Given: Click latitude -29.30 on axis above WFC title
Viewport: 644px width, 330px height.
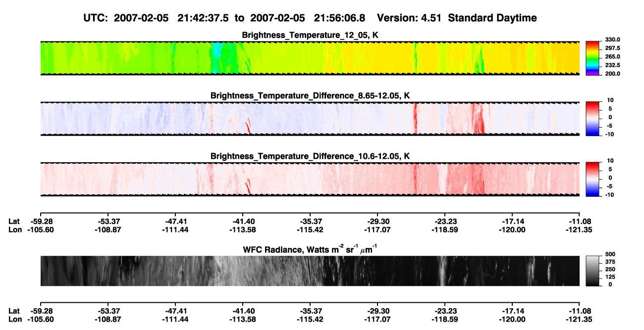Looking at the screenshot, I should [377, 221].
